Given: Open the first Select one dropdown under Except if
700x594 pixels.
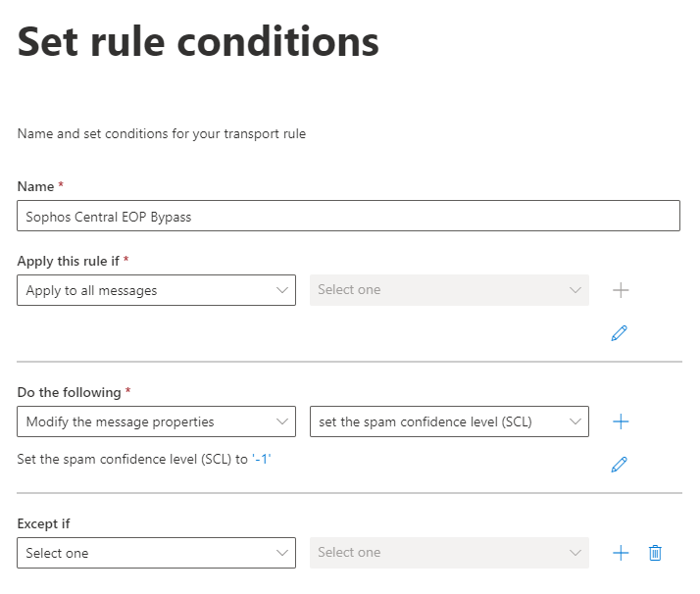Looking at the screenshot, I should 156,553.
